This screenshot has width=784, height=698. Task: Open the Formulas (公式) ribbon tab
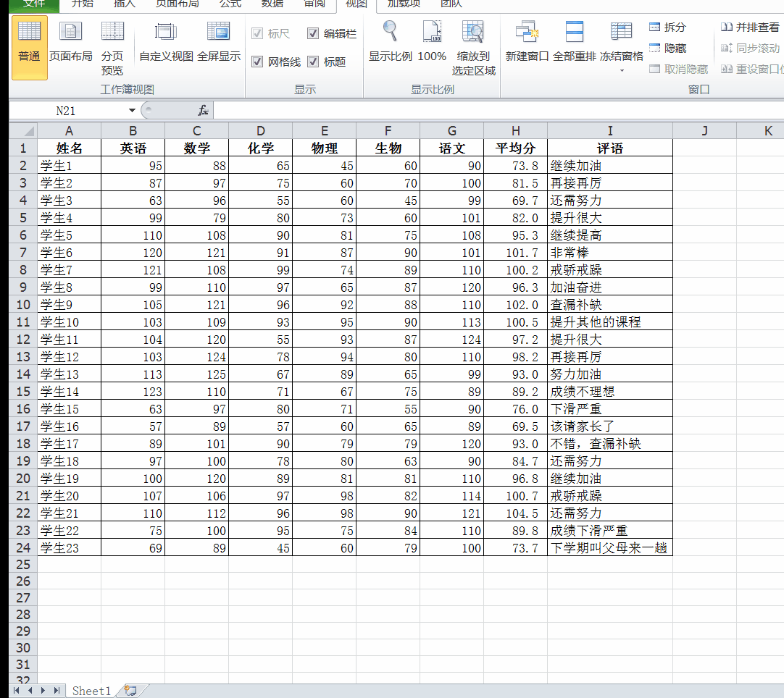(230, 4)
